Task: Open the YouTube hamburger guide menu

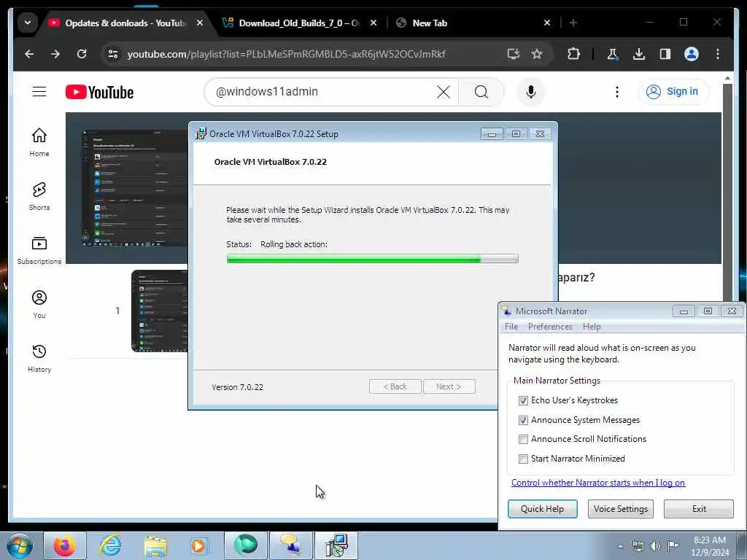Action: 39,91
